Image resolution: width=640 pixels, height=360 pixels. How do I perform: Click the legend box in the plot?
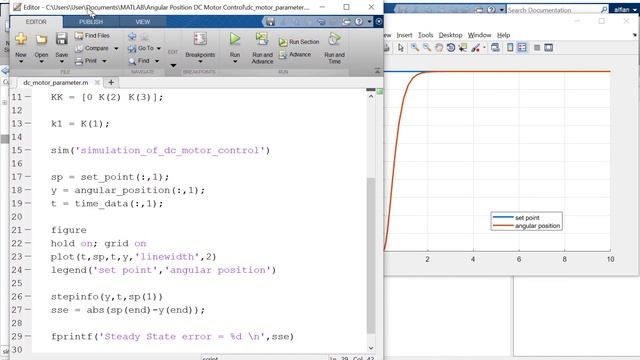pos(526,221)
